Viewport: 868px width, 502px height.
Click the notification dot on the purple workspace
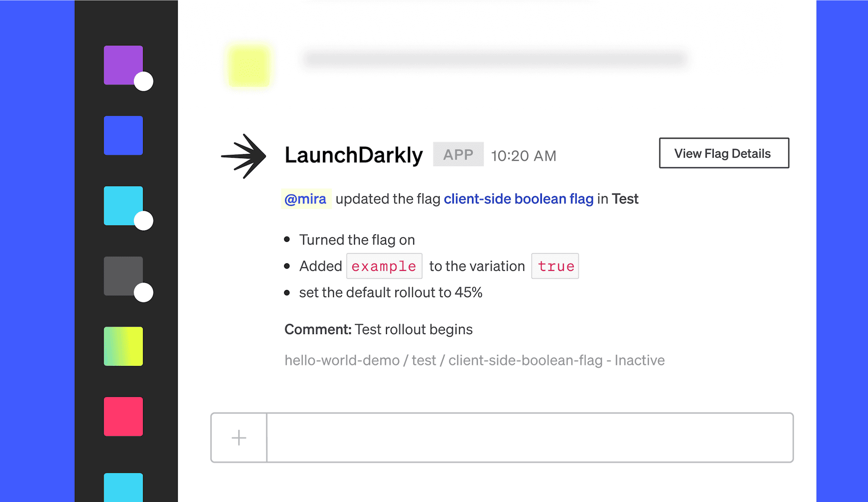tap(144, 82)
